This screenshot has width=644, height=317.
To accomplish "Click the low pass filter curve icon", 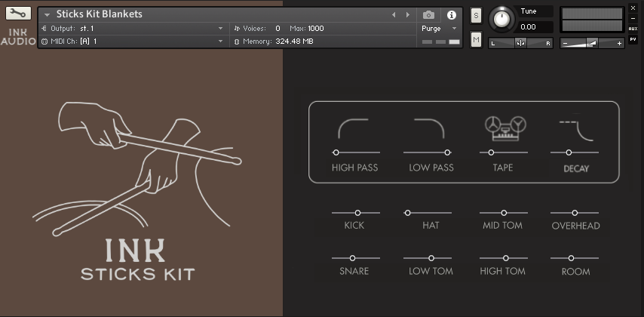I will tap(429, 129).
